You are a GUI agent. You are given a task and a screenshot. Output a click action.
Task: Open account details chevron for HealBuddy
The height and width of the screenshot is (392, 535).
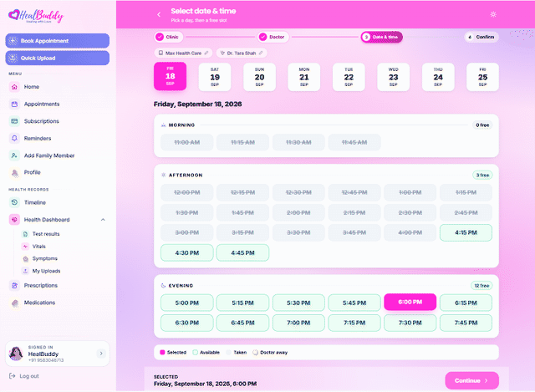tap(101, 354)
